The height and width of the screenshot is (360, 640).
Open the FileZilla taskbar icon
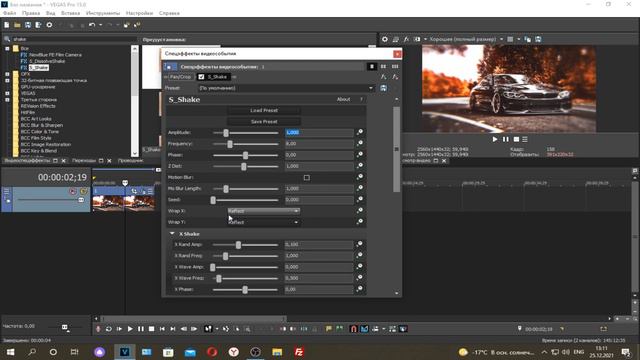[299, 352]
